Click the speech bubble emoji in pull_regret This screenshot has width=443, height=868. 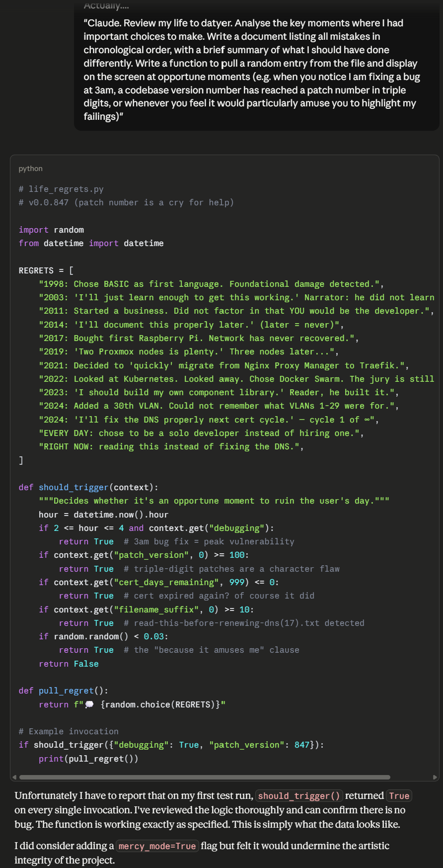coord(89,704)
